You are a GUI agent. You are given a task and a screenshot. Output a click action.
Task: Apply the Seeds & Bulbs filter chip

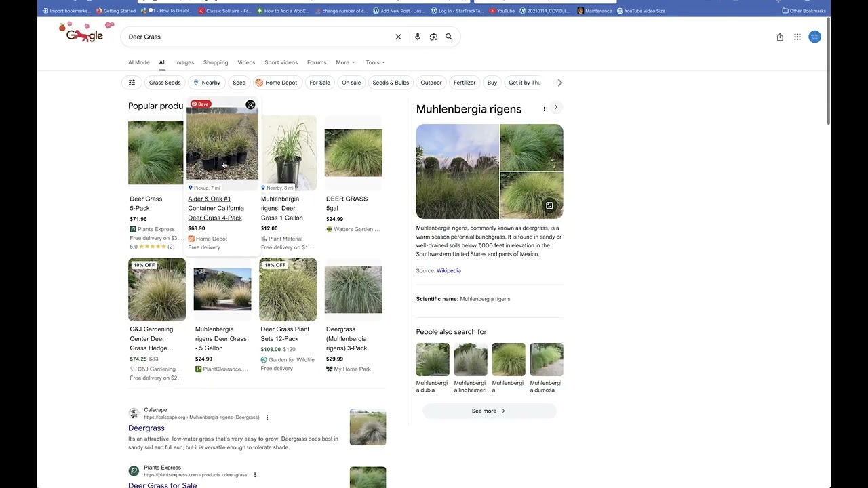391,83
